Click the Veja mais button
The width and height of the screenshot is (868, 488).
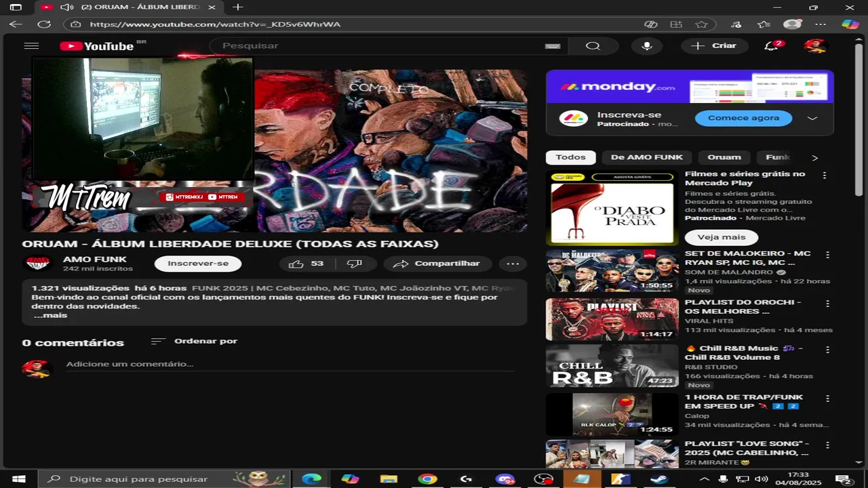721,237
